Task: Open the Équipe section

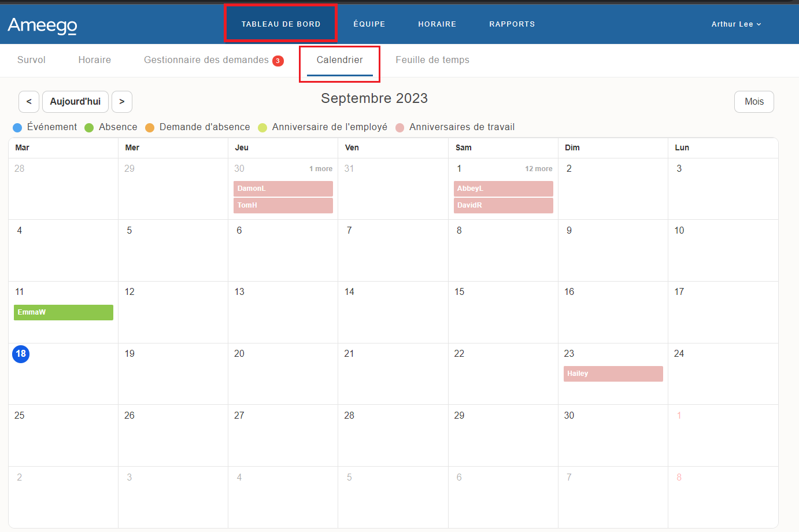Action: [x=369, y=24]
